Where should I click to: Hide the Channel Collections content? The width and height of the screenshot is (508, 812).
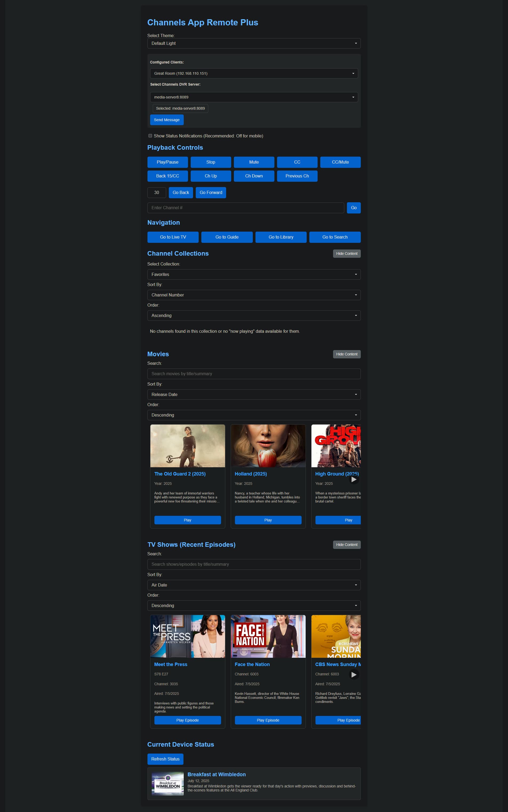pyautogui.click(x=346, y=253)
